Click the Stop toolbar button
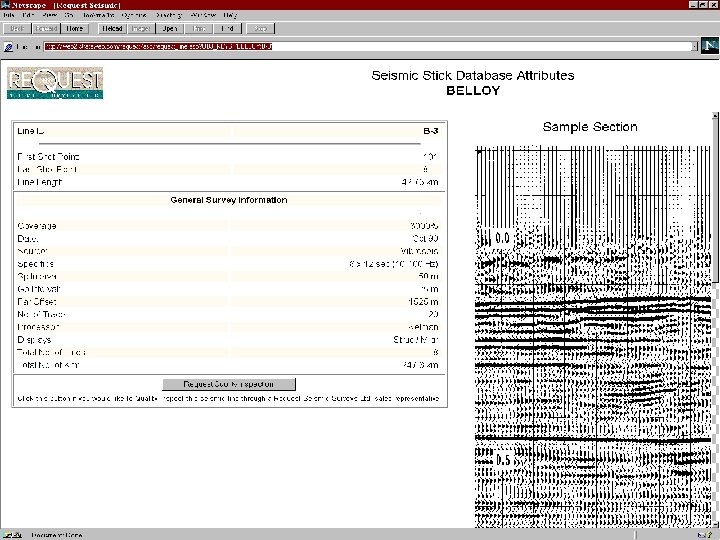This screenshot has height=540, width=720. (260, 28)
